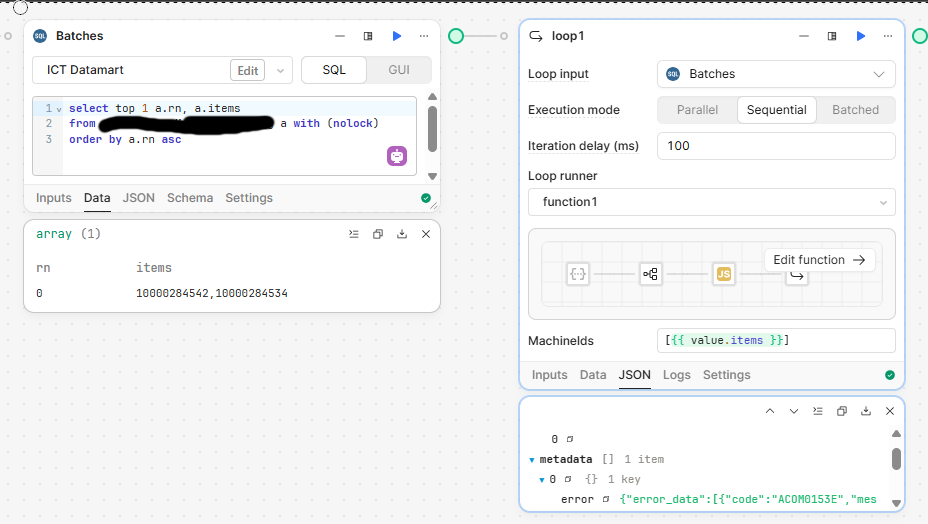The height and width of the screenshot is (524, 928).
Task: Open the Batches block more options menu
Action: (424, 36)
